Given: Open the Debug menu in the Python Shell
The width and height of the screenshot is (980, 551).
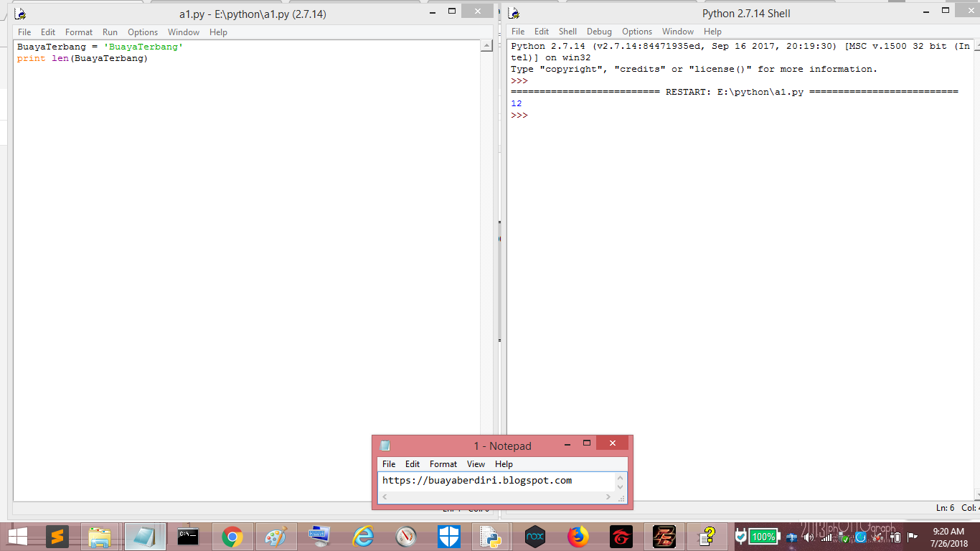Looking at the screenshot, I should pyautogui.click(x=599, y=31).
